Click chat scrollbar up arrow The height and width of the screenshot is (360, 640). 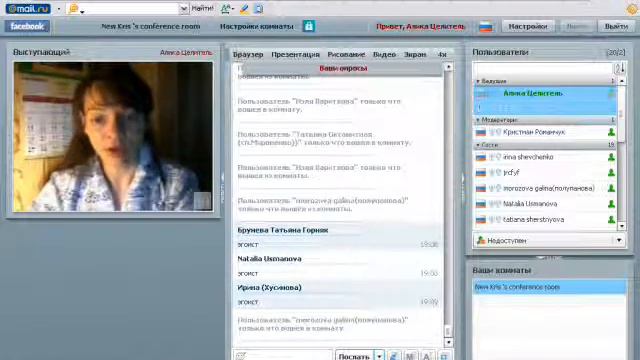pyautogui.click(x=449, y=67)
